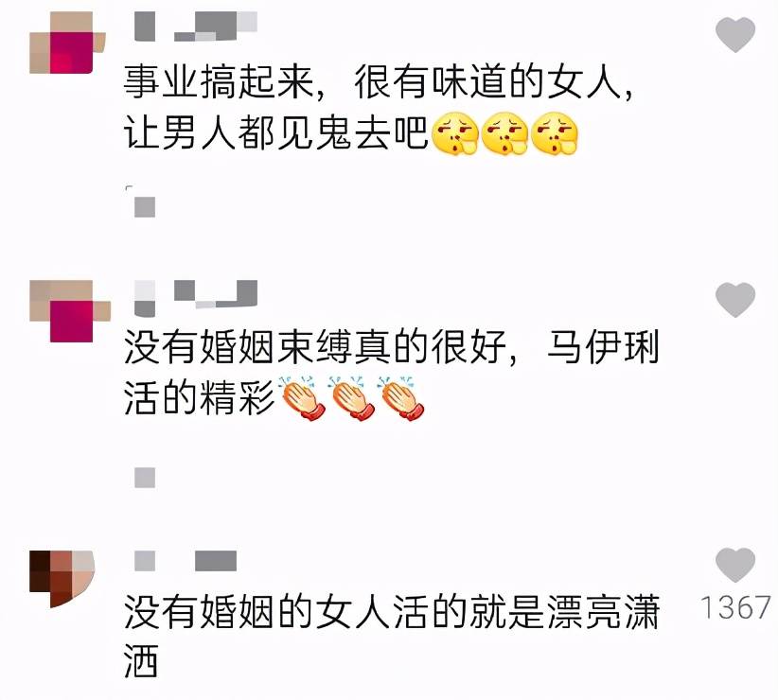
Task: Open blurred username above 事业搞起来 comment
Action: pyautogui.click(x=196, y=26)
